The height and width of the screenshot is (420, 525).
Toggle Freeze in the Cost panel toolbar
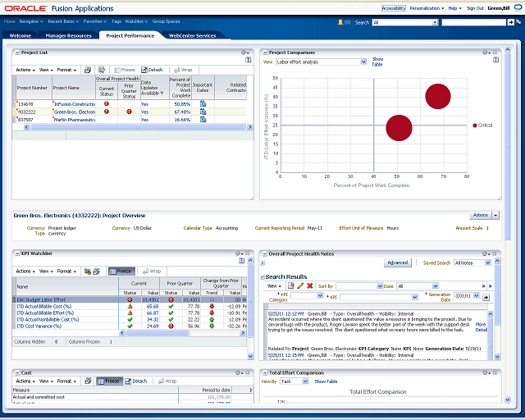pyautogui.click(x=109, y=381)
